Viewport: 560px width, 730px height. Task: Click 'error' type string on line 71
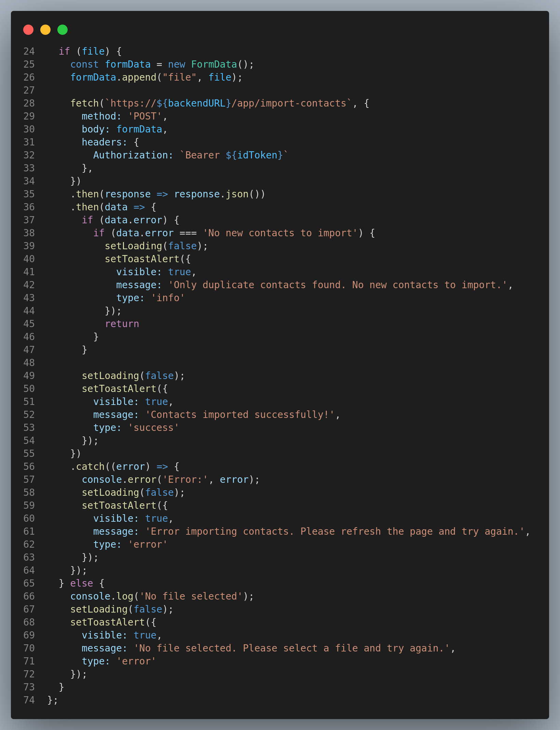pyautogui.click(x=136, y=661)
